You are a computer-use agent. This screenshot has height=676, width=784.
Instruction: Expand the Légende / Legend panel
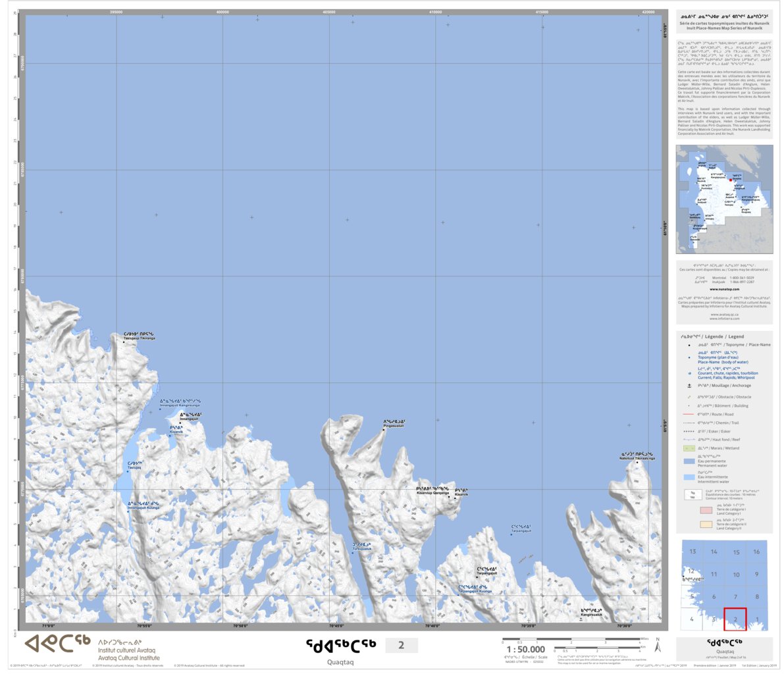pos(713,337)
